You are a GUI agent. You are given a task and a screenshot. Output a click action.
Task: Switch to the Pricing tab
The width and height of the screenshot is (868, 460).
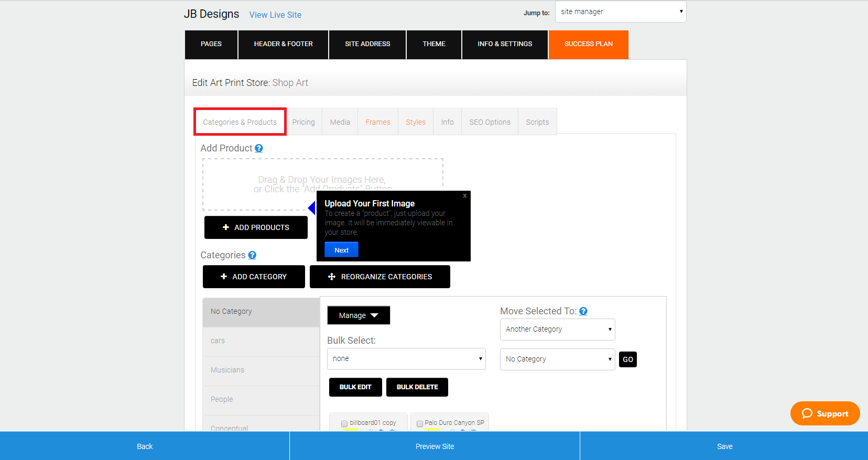pyautogui.click(x=303, y=122)
